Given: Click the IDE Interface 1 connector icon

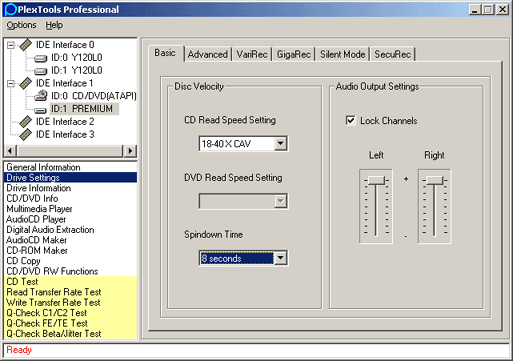Looking at the screenshot, I should click(x=26, y=83).
